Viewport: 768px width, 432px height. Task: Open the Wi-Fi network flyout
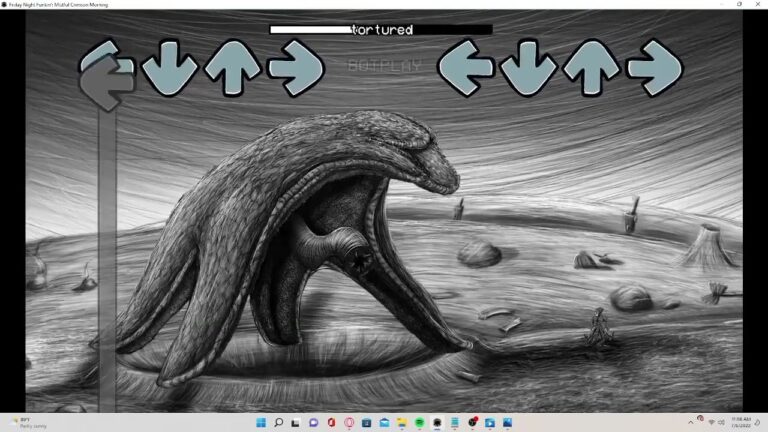pyautogui.click(x=711, y=422)
